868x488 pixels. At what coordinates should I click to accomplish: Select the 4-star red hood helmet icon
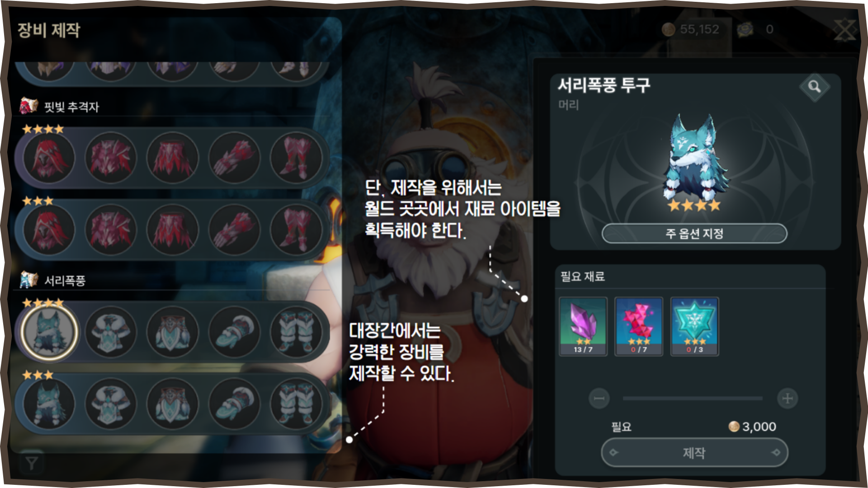pyautogui.click(x=49, y=158)
